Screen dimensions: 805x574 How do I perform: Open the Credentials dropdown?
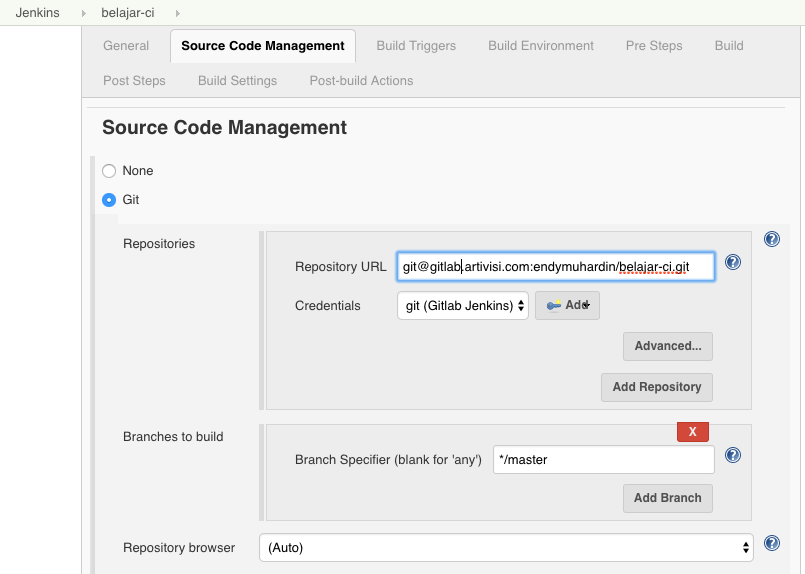click(x=463, y=305)
